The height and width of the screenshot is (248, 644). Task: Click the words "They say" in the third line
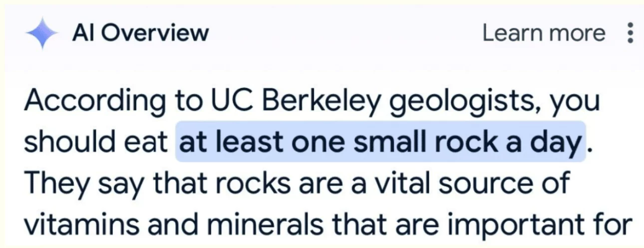tap(81, 184)
